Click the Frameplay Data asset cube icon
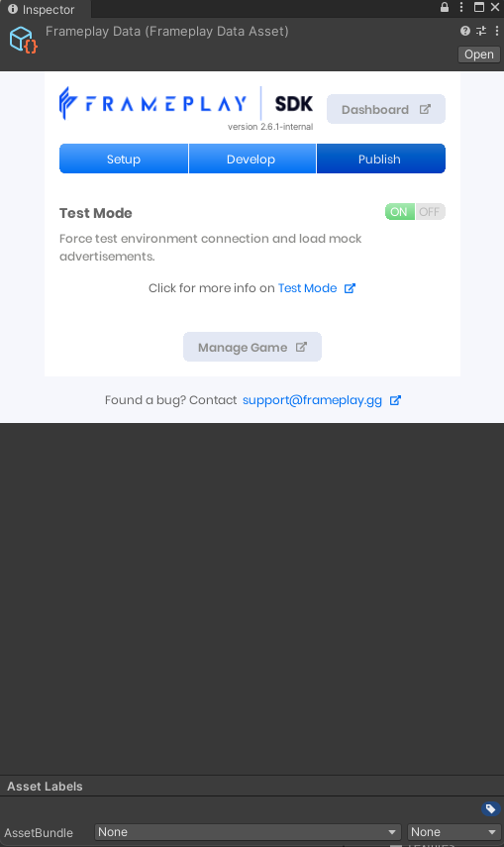This screenshot has height=847, width=504. [23, 40]
